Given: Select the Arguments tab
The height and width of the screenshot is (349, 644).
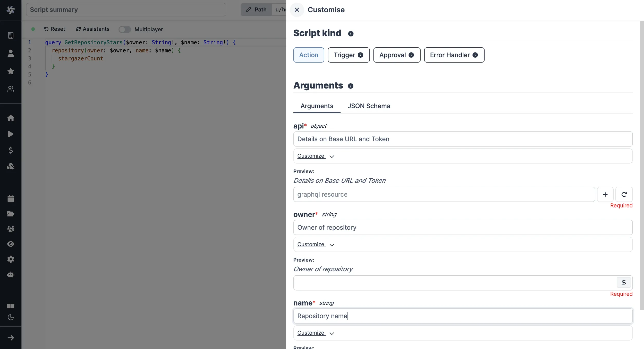Looking at the screenshot, I should [x=317, y=106].
